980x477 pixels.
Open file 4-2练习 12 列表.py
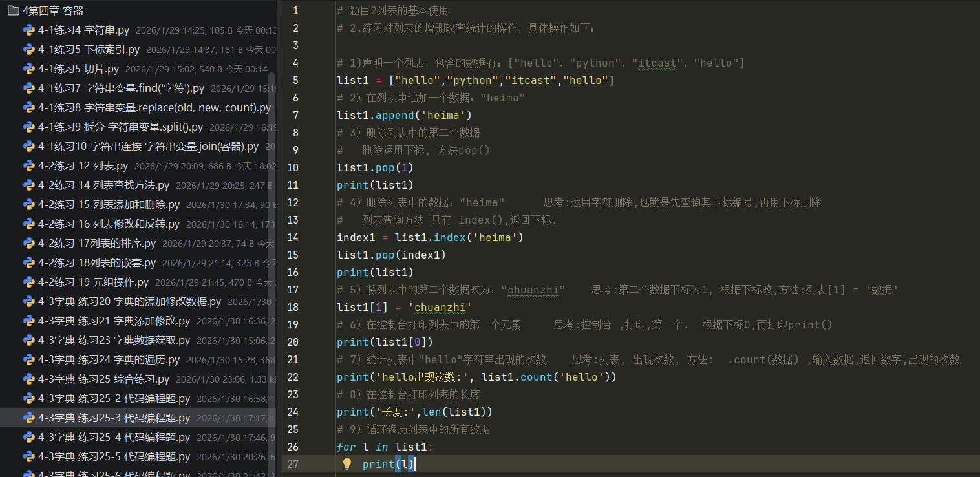83,165
